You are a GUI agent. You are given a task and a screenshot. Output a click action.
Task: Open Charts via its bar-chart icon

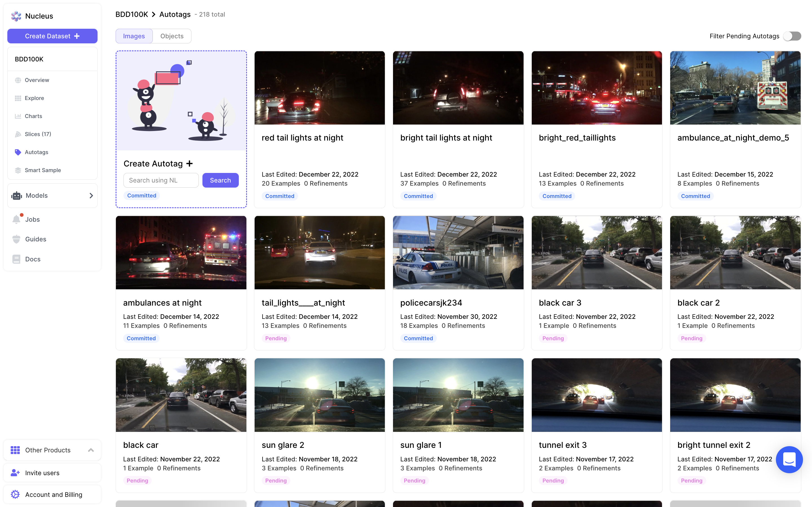(18, 116)
